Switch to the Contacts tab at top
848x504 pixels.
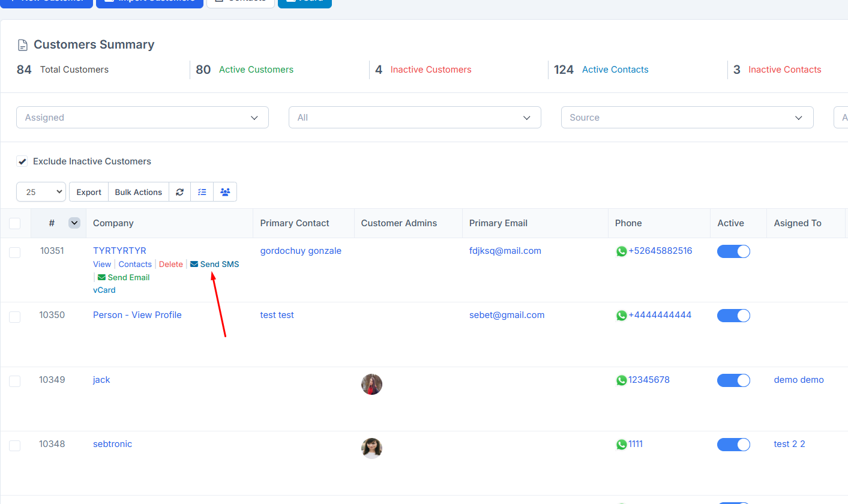[240, 1]
